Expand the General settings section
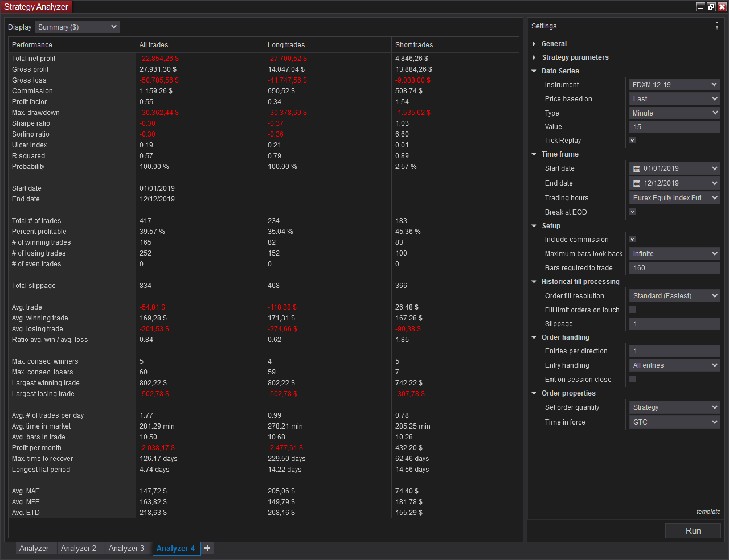 pos(534,44)
